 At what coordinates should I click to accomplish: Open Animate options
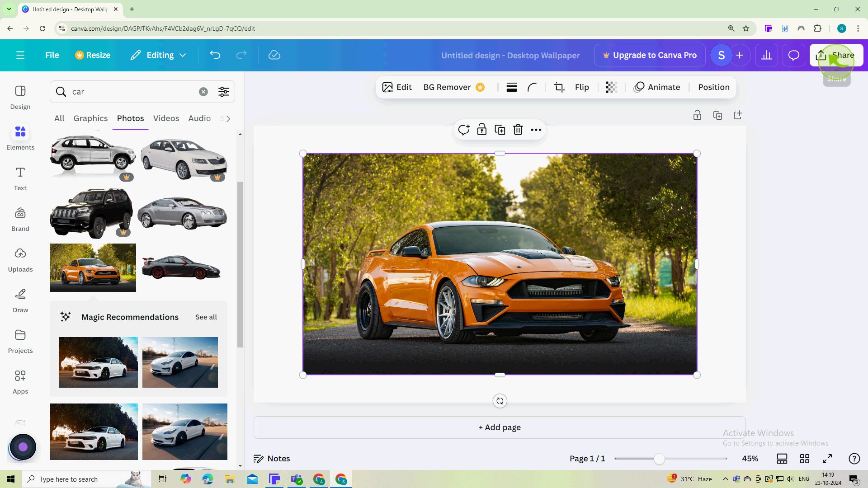pos(657,87)
